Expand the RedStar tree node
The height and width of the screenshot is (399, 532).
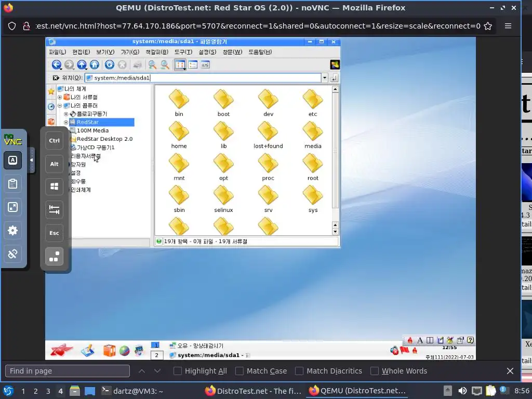pyautogui.click(x=66, y=123)
